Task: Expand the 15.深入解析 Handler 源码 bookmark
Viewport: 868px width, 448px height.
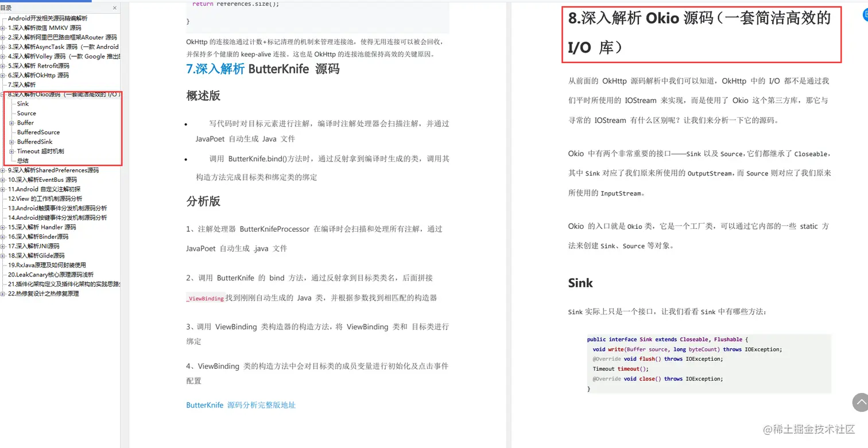Action: [4, 227]
